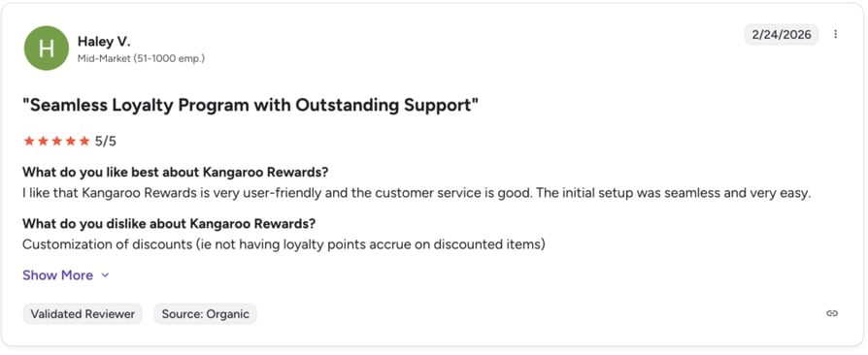868x355 pixels.
Task: Click the fourth orange rating star
Action: [x=70, y=141]
